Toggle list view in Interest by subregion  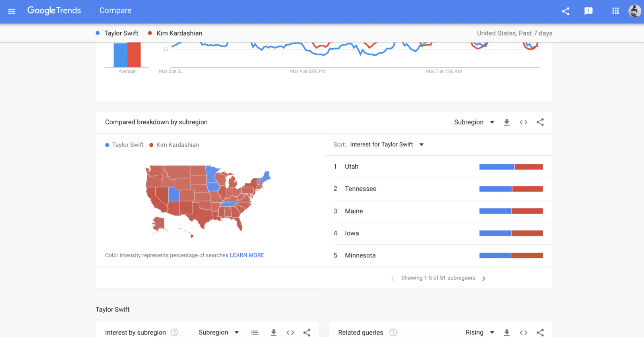pos(254,333)
